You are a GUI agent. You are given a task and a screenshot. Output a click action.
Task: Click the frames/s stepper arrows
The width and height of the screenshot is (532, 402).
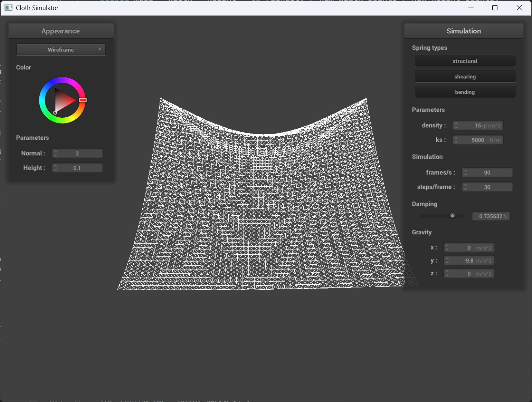coord(466,173)
